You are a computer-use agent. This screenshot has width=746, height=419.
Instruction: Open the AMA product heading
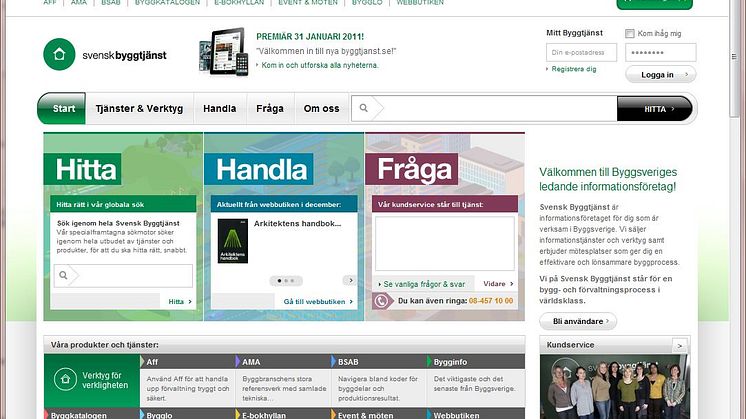click(251, 362)
